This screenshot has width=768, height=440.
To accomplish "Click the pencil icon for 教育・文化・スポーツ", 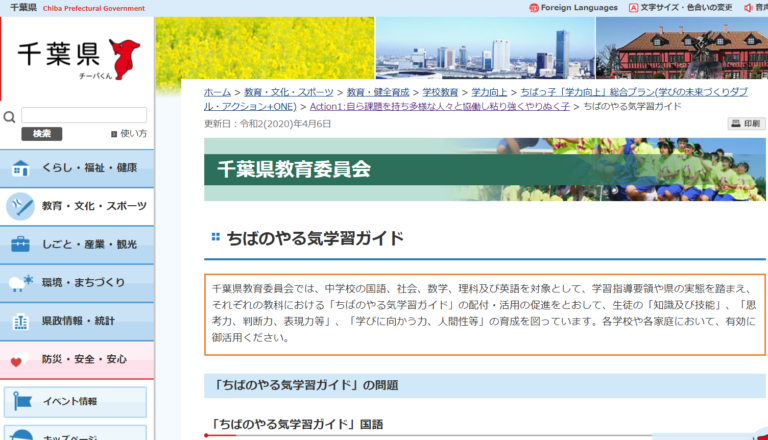I will (x=20, y=206).
